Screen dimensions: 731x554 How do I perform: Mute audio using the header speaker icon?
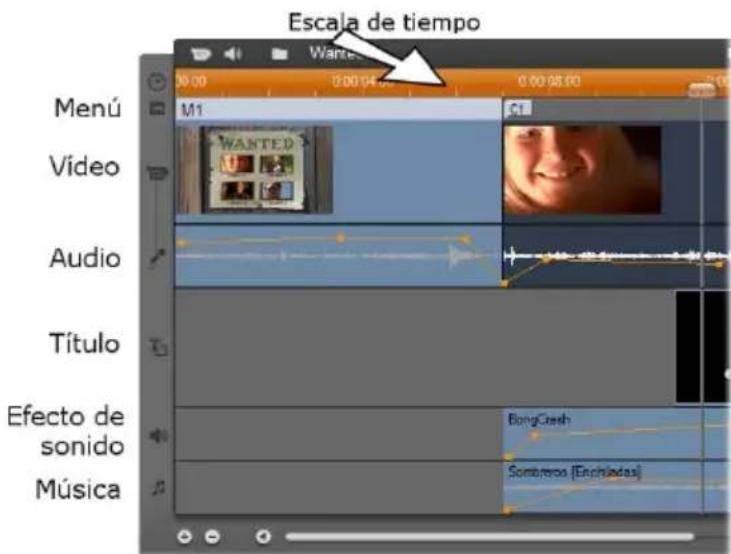pos(233,54)
